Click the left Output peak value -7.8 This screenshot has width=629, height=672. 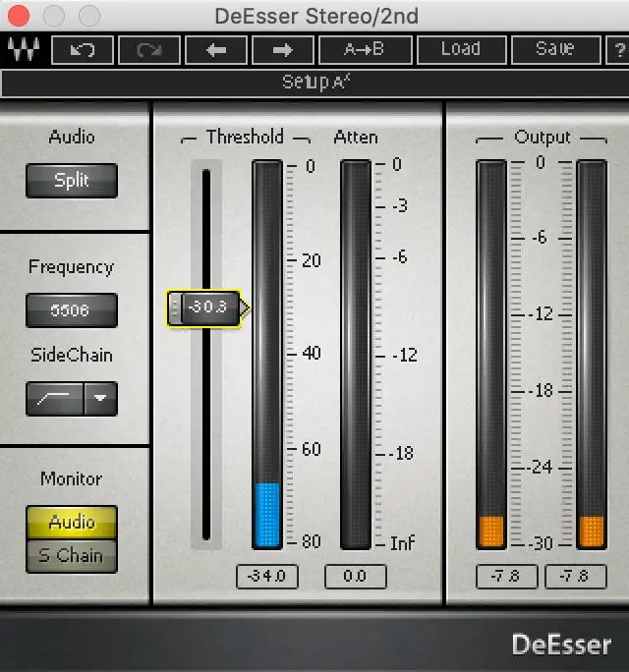[506, 576]
